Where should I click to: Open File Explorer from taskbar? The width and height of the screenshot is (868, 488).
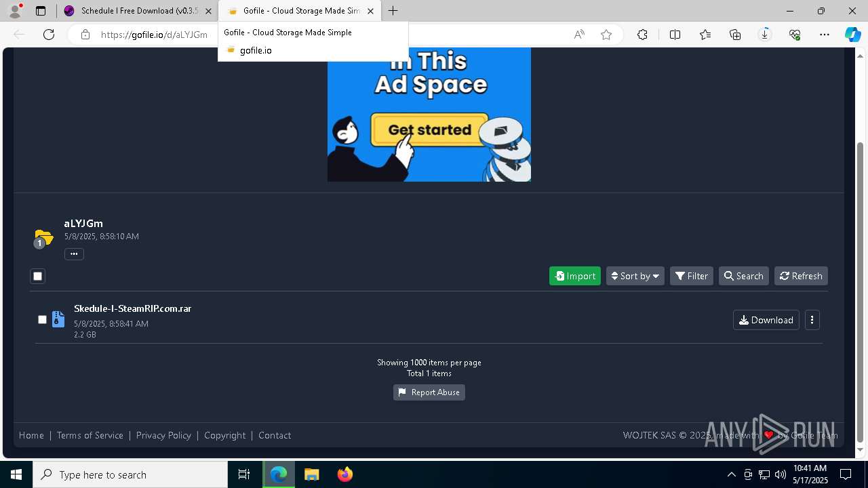311,474
